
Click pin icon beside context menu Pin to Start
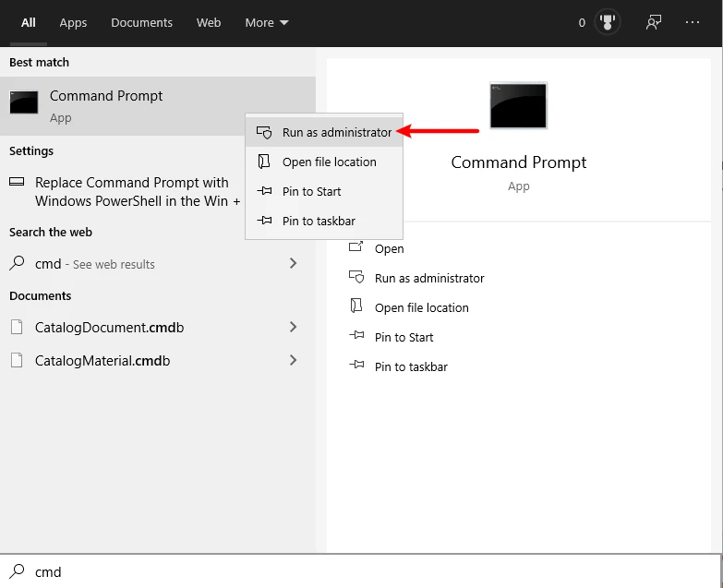(264, 191)
